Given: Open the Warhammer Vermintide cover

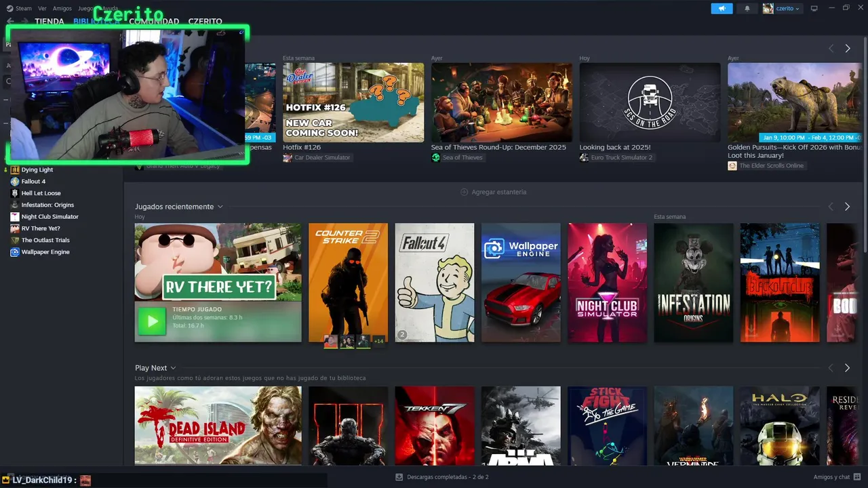Looking at the screenshot, I should point(694,426).
